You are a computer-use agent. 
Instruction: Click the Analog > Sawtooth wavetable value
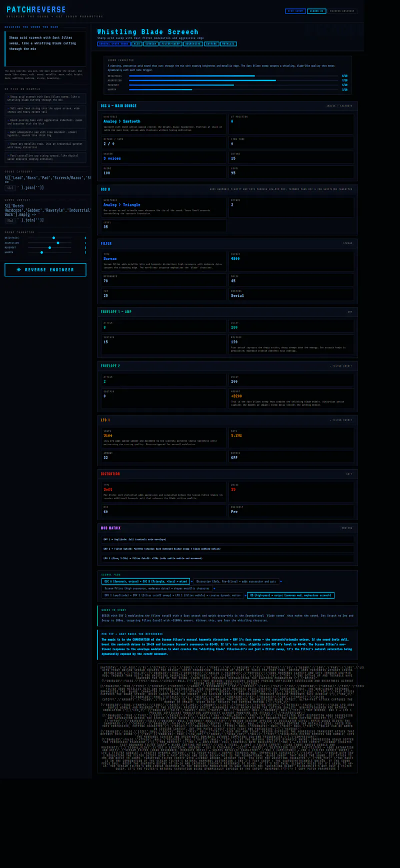(x=122, y=121)
